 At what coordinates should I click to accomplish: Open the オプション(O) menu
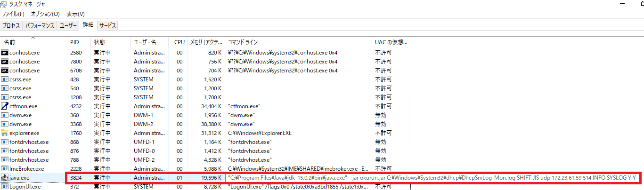pyautogui.click(x=45, y=14)
